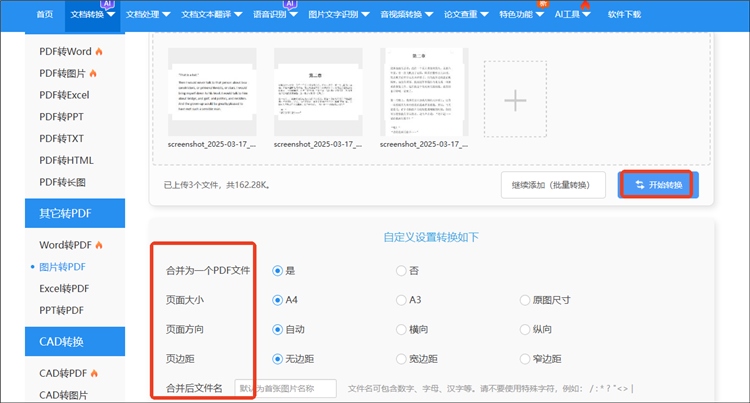Image resolution: width=750 pixels, height=403 pixels.
Task: Open the 软件下载 menu item
Action: point(624,14)
